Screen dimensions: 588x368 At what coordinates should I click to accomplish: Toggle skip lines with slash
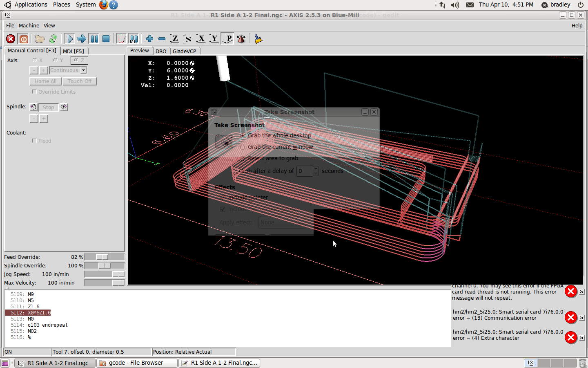coord(122,39)
